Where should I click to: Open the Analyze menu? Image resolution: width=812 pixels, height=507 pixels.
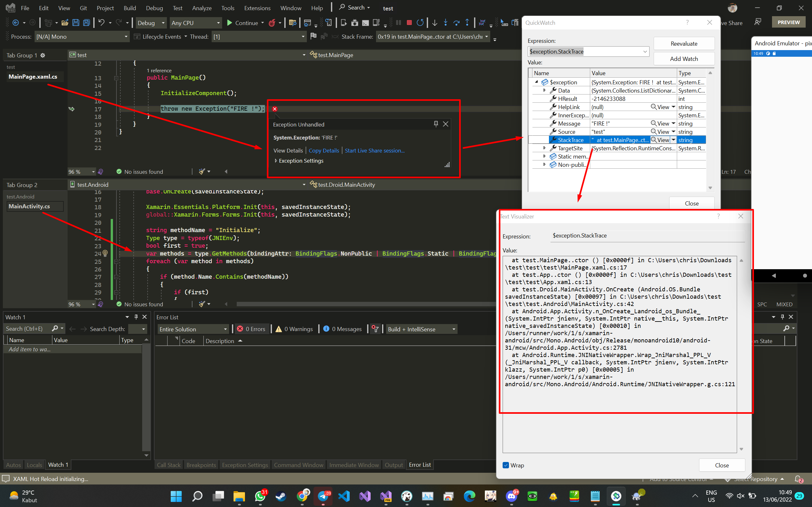pyautogui.click(x=202, y=8)
